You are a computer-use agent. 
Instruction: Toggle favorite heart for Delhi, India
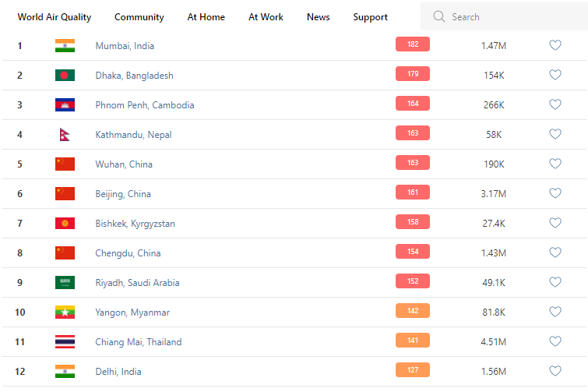(x=555, y=371)
